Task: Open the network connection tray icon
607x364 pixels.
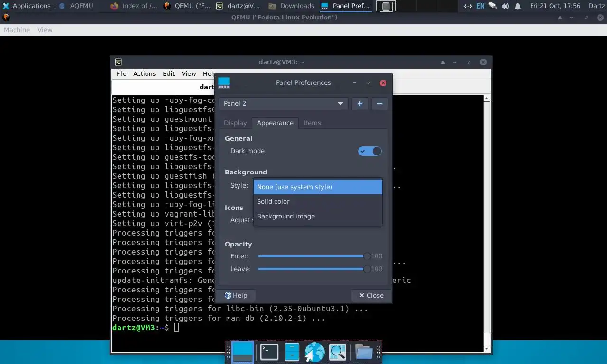Action: [468, 6]
